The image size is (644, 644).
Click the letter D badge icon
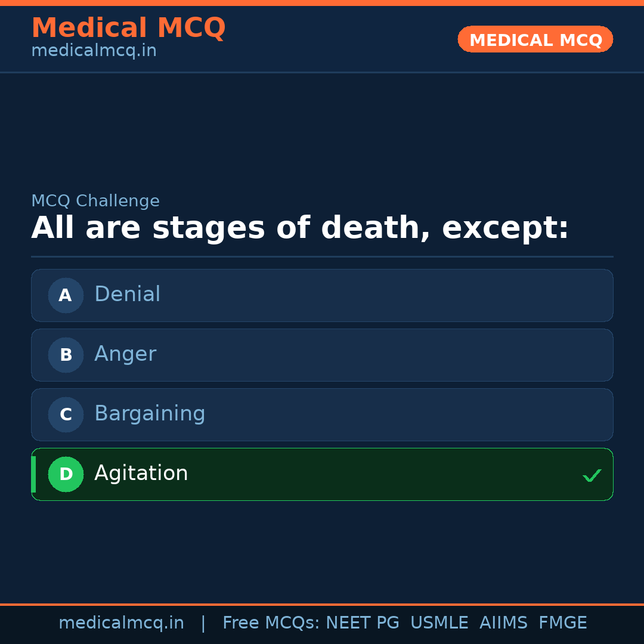[x=66, y=474]
